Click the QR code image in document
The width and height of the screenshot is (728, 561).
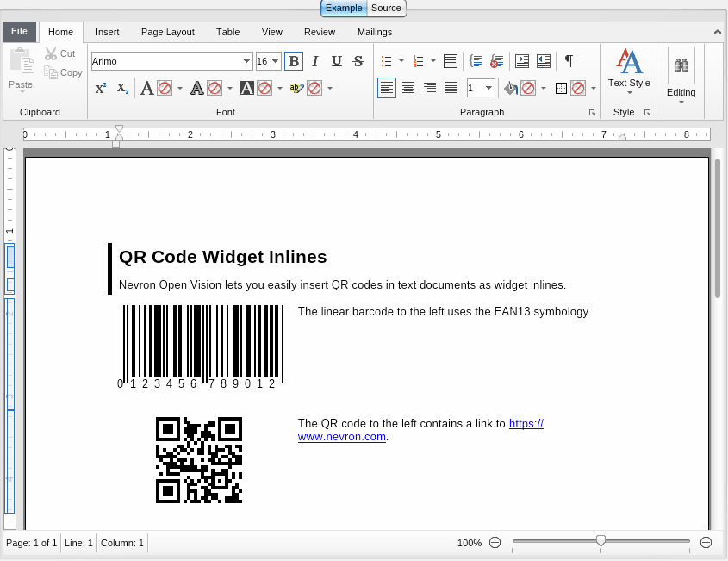coord(199,460)
